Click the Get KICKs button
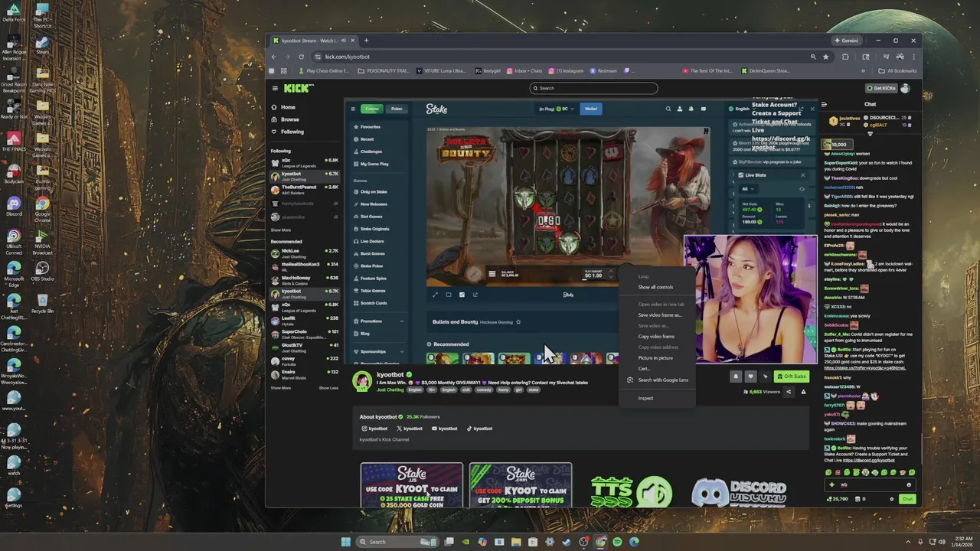This screenshot has height=551, width=980. tap(880, 88)
